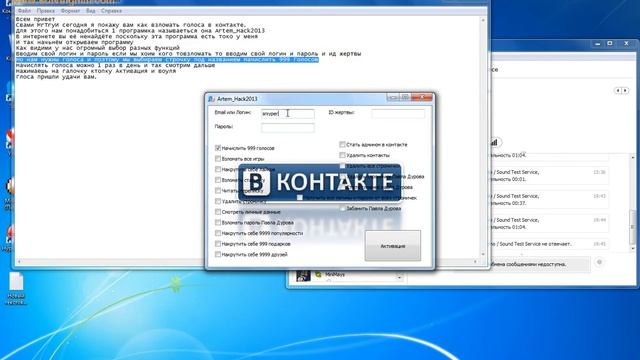Click the Sound Test Service не отвечает message

pyautogui.click(x=549, y=244)
